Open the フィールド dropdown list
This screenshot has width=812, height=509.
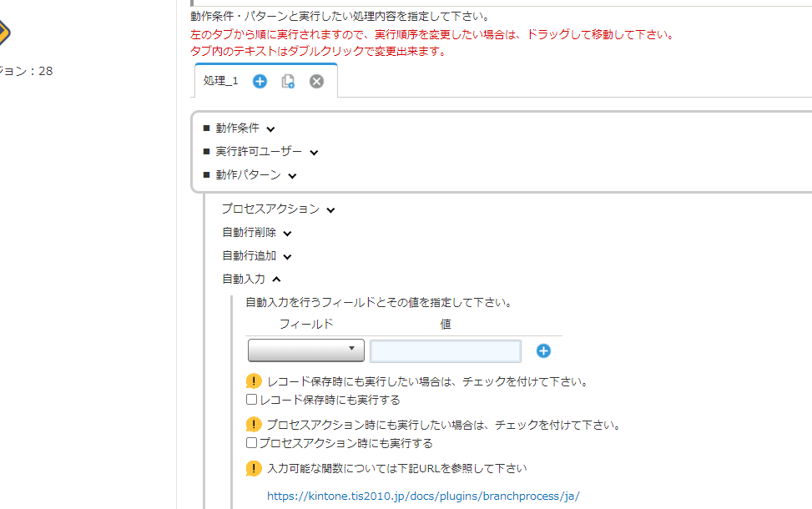306,350
